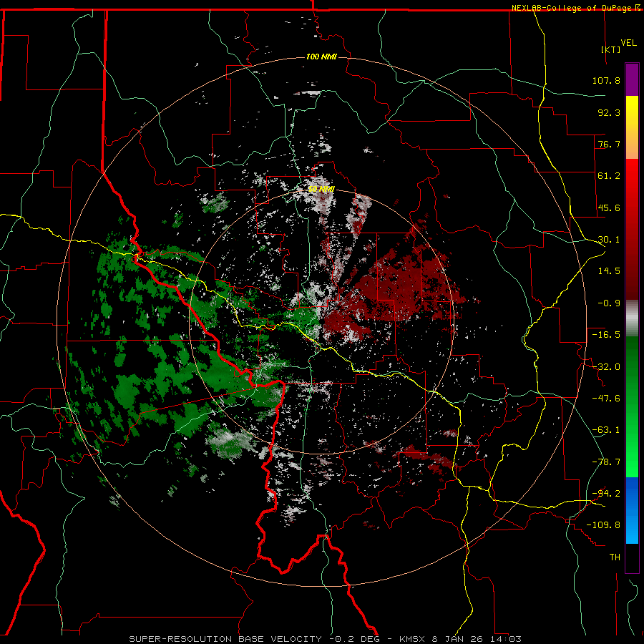Click the SUPER-RESOLUTION BASE VELOCITY caption text
Image resolution: width=644 pixels, height=644 pixels.
pyautogui.click(x=225, y=639)
